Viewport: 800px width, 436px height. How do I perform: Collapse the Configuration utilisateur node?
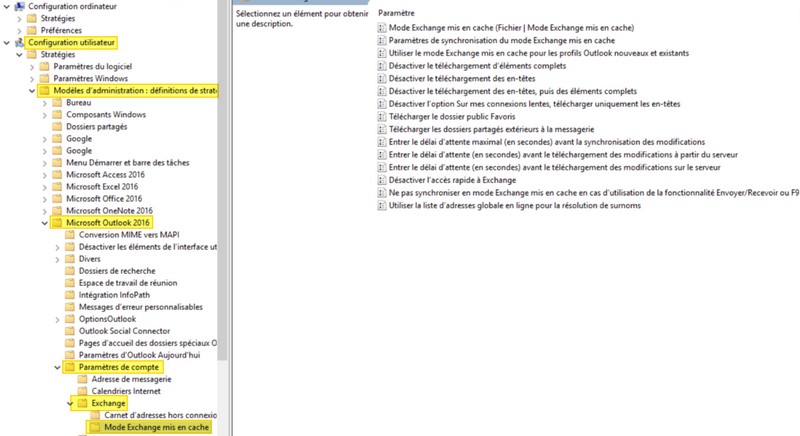pos(7,42)
